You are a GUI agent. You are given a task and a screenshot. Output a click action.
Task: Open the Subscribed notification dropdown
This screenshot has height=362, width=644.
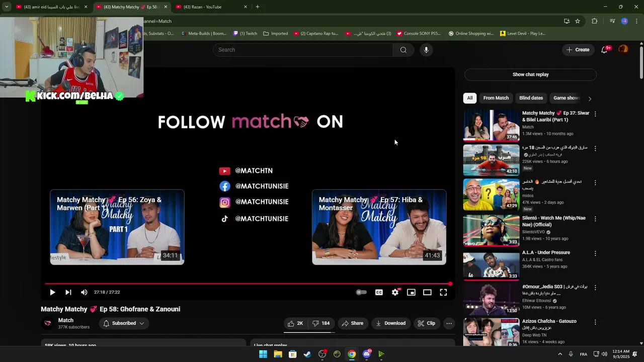click(124, 323)
